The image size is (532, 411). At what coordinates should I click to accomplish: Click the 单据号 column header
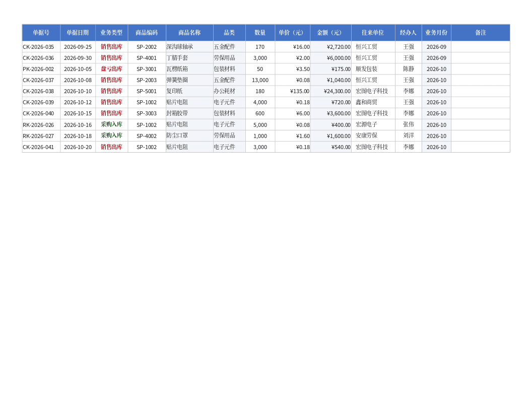41,33
